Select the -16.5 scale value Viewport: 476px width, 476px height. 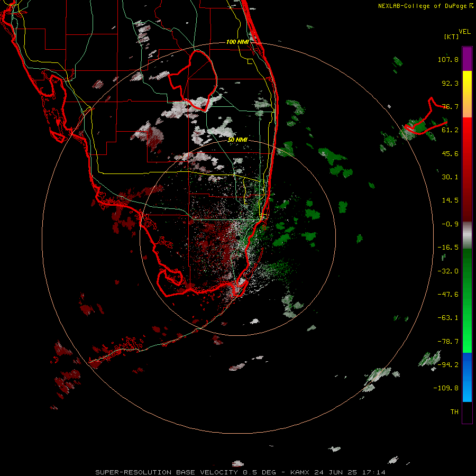[448, 248]
